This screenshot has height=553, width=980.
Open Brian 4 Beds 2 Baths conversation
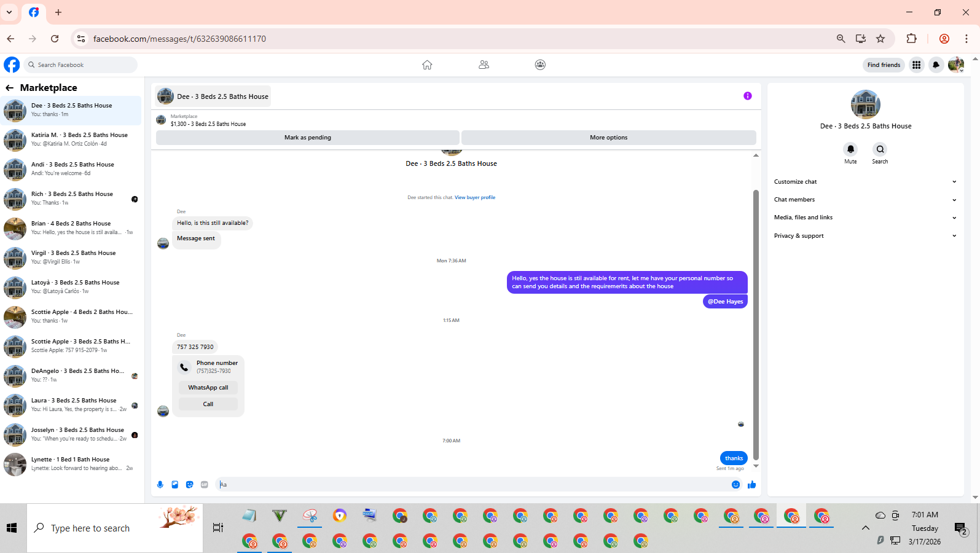tap(71, 228)
